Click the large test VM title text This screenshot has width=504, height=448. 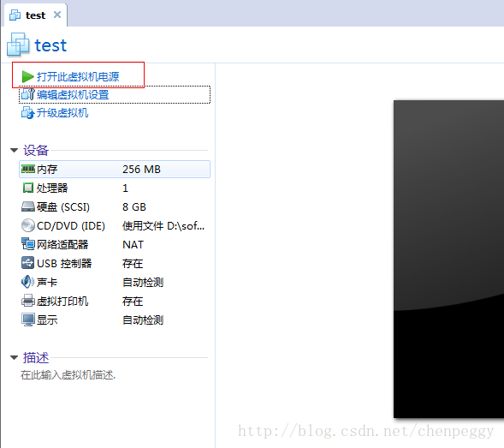50,45
